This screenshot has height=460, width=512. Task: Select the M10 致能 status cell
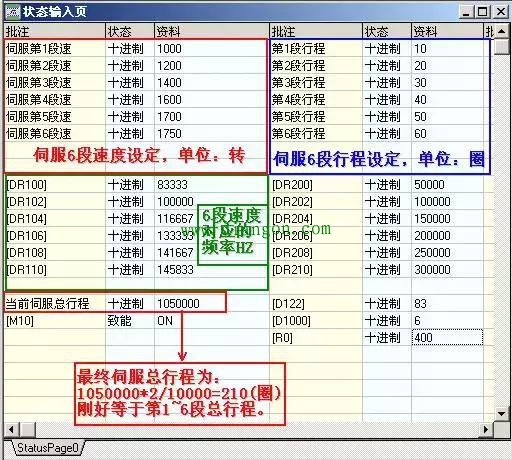(x=130, y=321)
